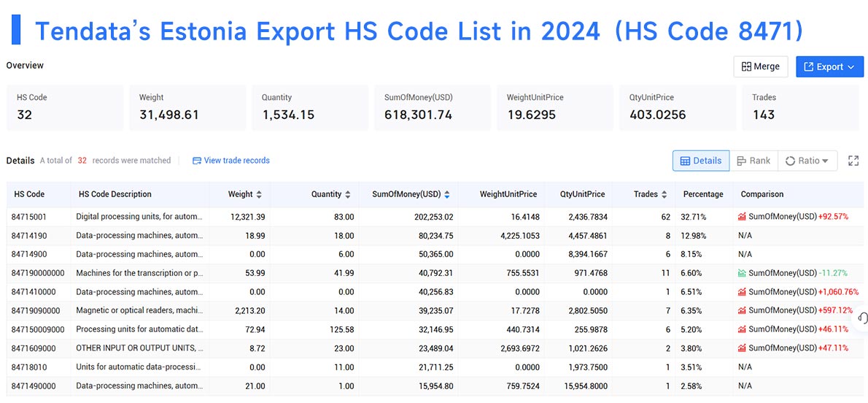Click the comparison value -11.27%
The height and width of the screenshot is (403, 868).
[x=832, y=273]
